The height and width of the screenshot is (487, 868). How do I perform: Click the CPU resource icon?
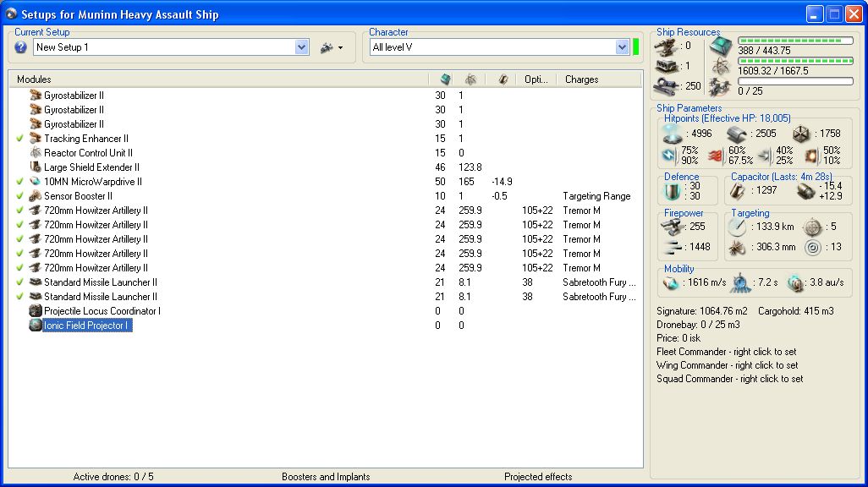721,47
